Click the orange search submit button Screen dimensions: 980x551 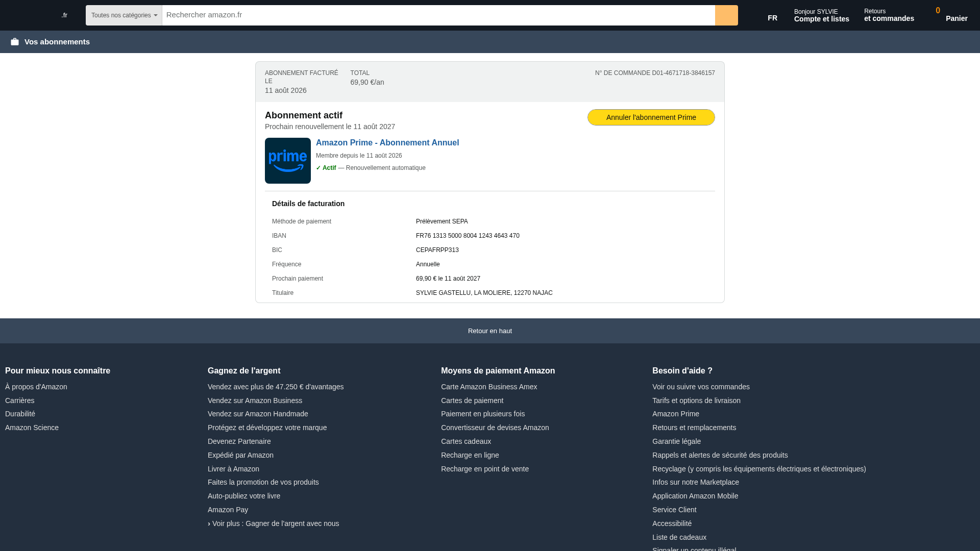726,15
